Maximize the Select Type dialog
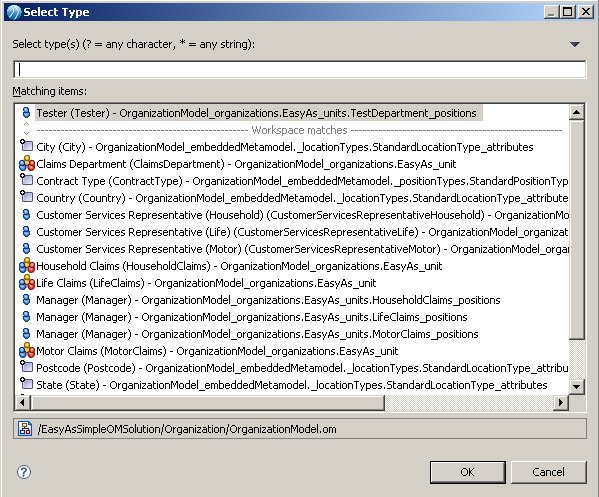The image size is (599, 497). click(x=568, y=12)
